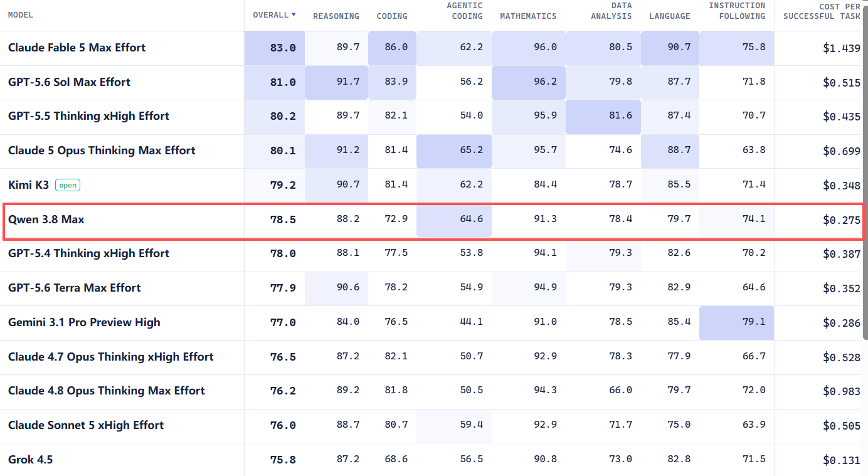The image size is (868, 476).
Task: Select Claude 4.8 Opus Thinking Max Effort
Action: click(107, 391)
